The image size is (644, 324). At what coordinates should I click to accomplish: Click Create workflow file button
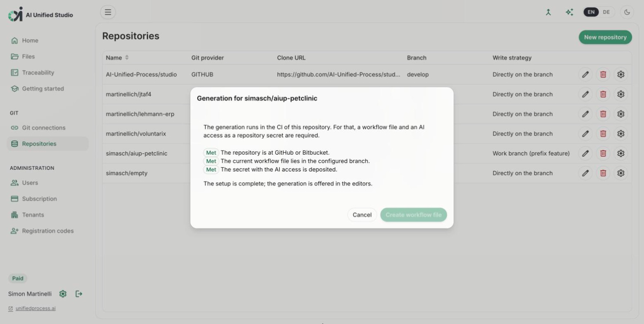(413, 215)
